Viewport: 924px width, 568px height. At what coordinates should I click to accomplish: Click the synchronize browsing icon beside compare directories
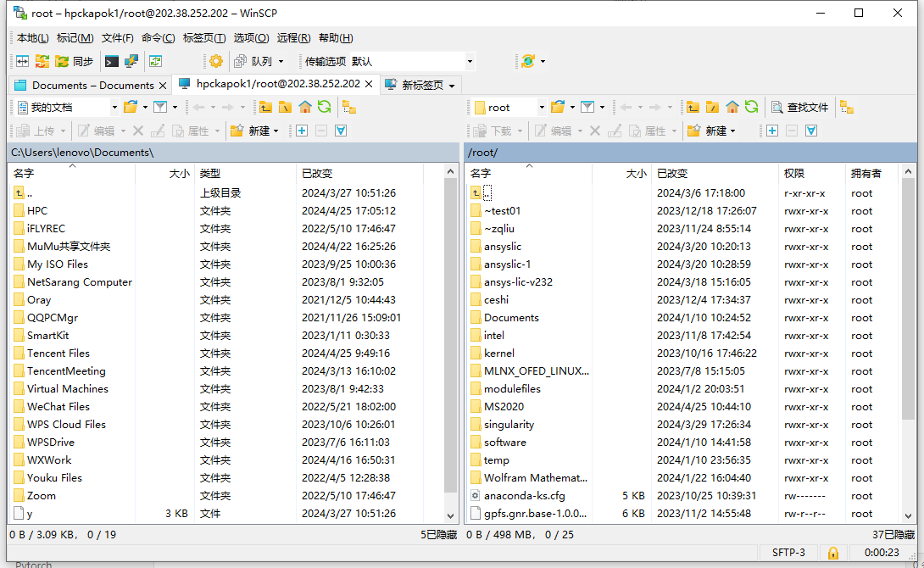42,61
